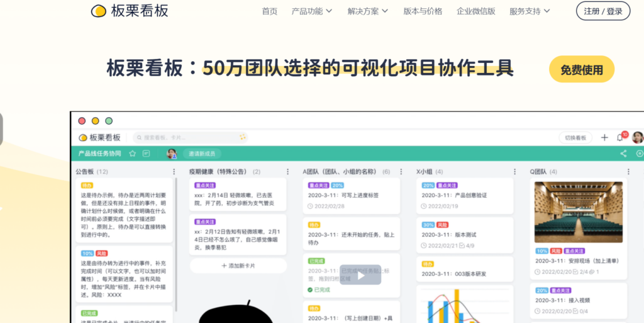Click the board description icon beside the star
Image resolution: width=644 pixels, height=323 pixels.
coord(147,153)
